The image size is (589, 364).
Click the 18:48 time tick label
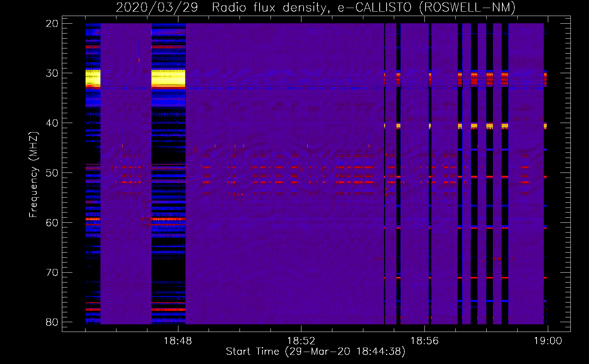coord(178,341)
